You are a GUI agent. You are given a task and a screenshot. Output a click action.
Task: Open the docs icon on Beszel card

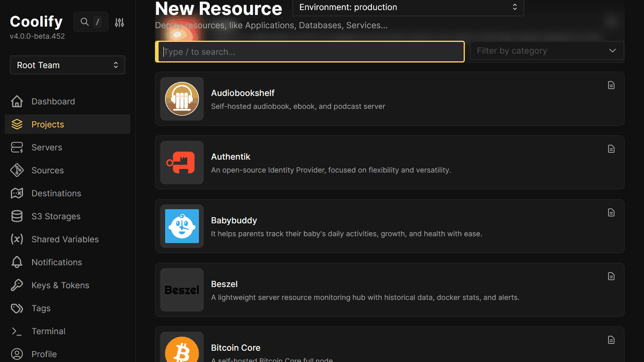611,277
